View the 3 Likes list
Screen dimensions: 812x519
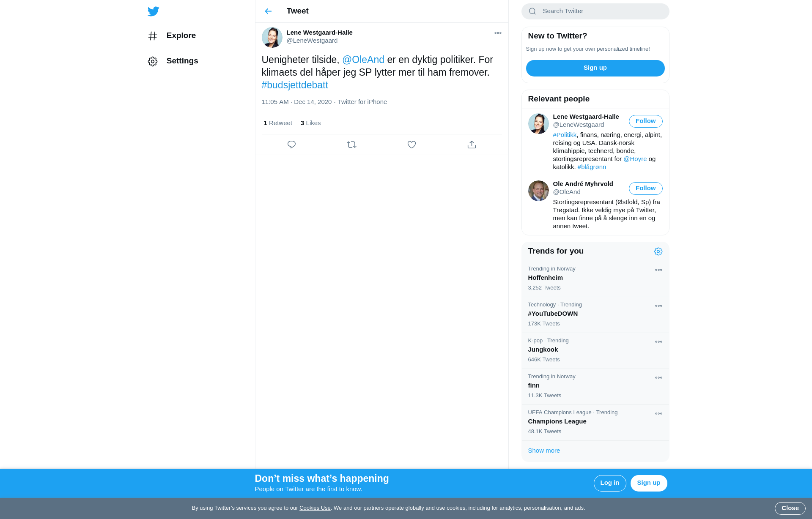click(x=310, y=123)
